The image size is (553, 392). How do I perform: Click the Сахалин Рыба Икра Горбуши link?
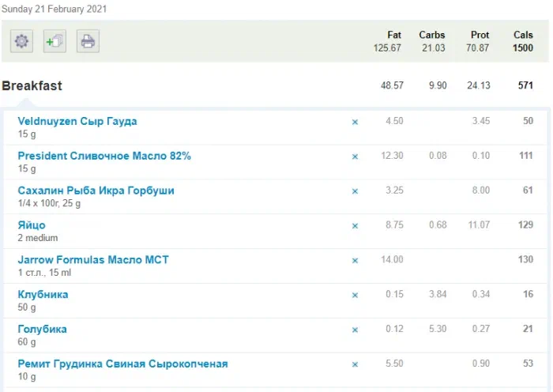[x=96, y=190]
